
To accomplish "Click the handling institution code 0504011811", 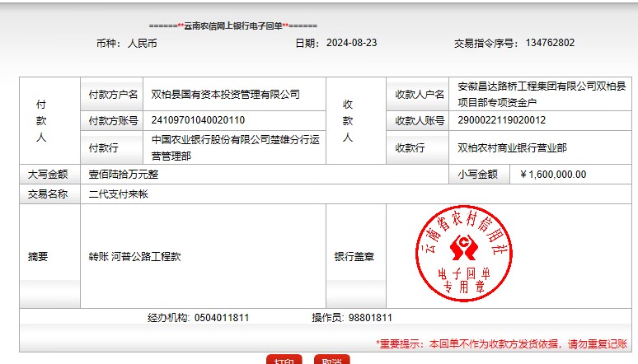I will [222, 318].
